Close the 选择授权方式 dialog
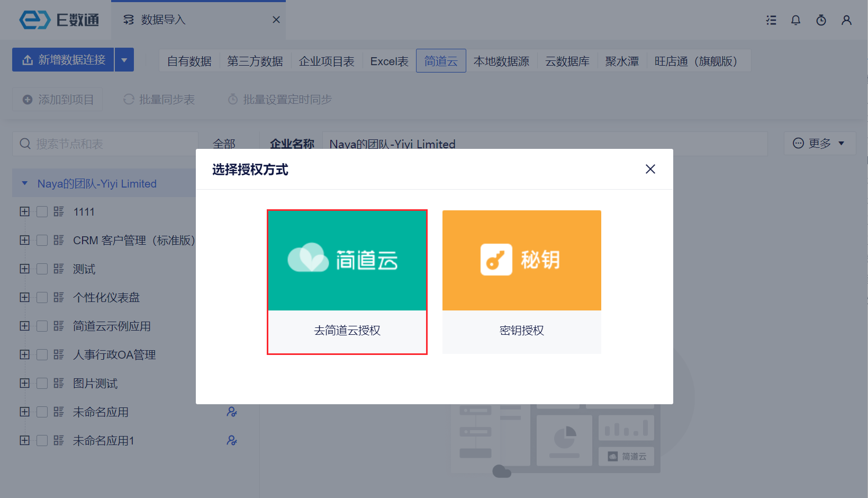Viewport: 868px width, 498px height. 650,169
